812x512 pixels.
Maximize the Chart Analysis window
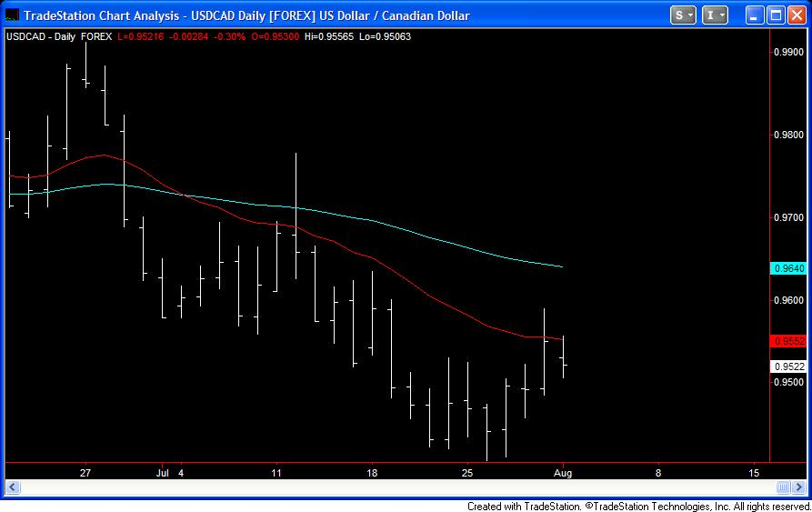776,15
